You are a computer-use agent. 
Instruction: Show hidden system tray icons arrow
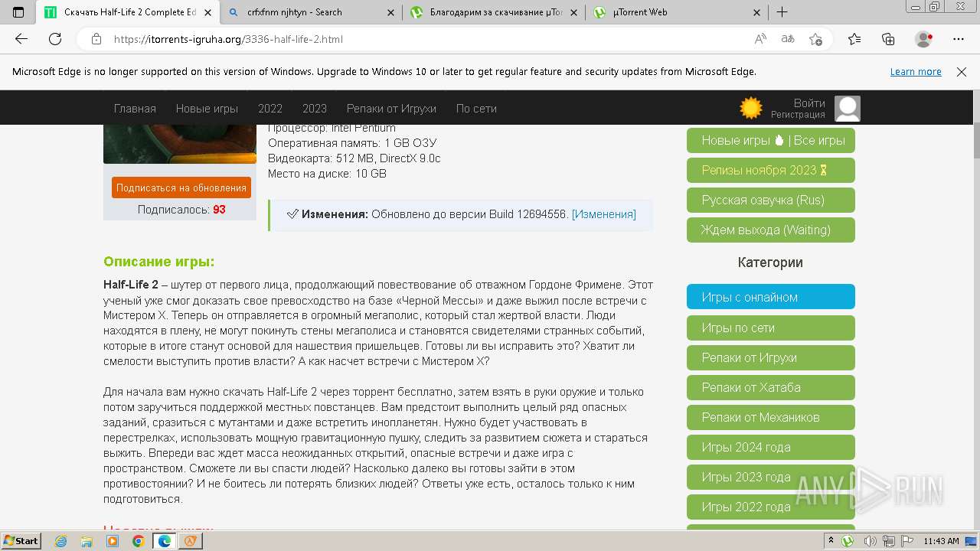pos(831,541)
